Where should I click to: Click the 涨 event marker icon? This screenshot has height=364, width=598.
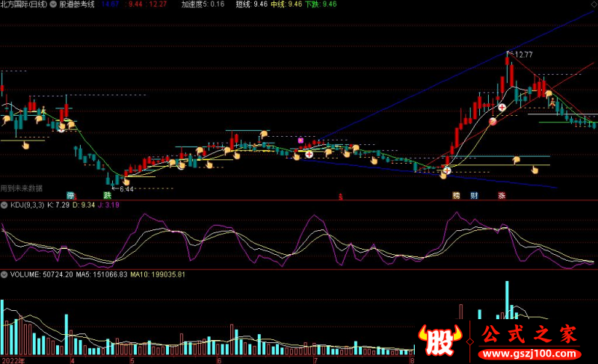(502, 196)
